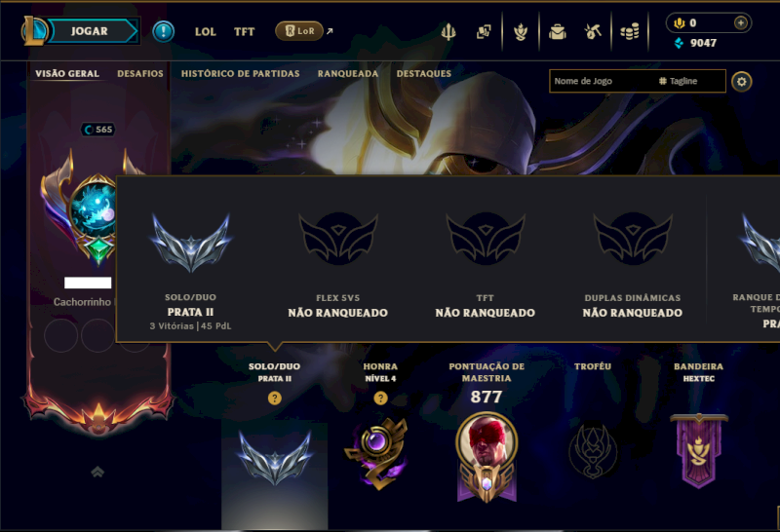Click the laurel crest icon in the top bar
The image size is (780, 532).
(521, 32)
